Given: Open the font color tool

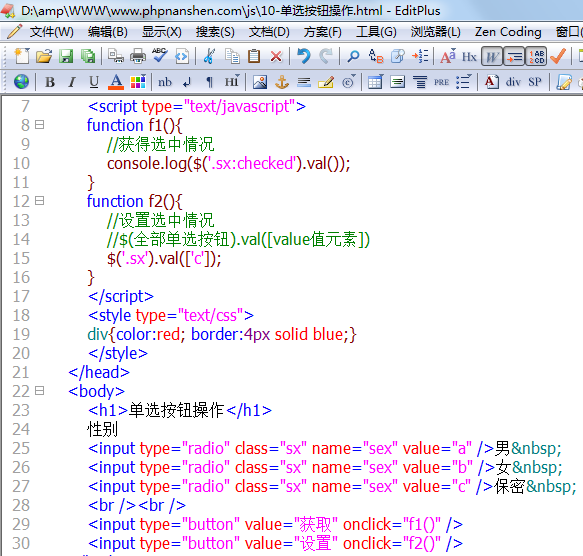Looking at the screenshot, I should point(116,82).
